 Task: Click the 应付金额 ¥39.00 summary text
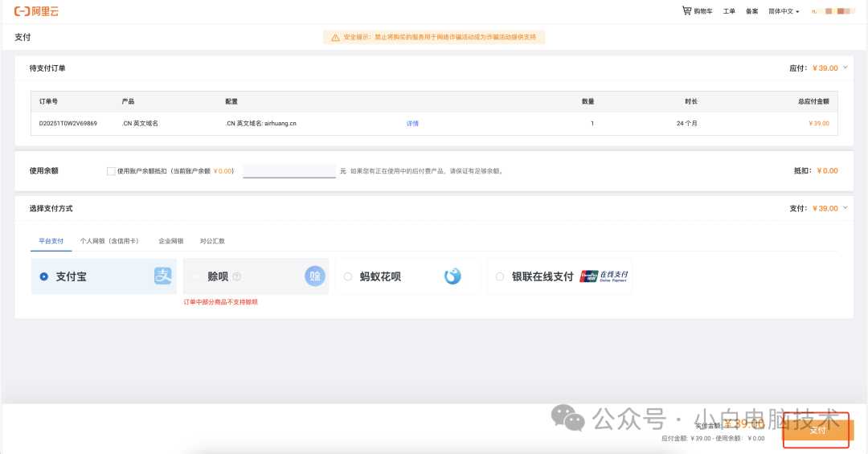click(686, 439)
